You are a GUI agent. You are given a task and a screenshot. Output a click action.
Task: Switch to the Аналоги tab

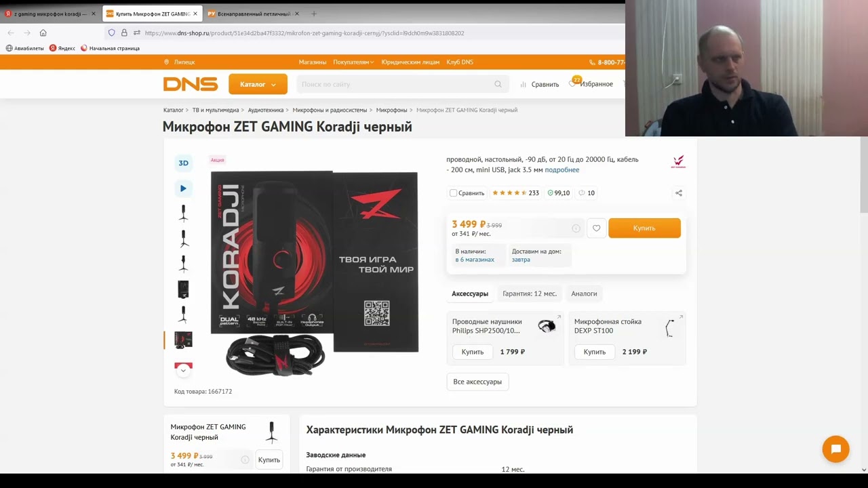point(584,293)
